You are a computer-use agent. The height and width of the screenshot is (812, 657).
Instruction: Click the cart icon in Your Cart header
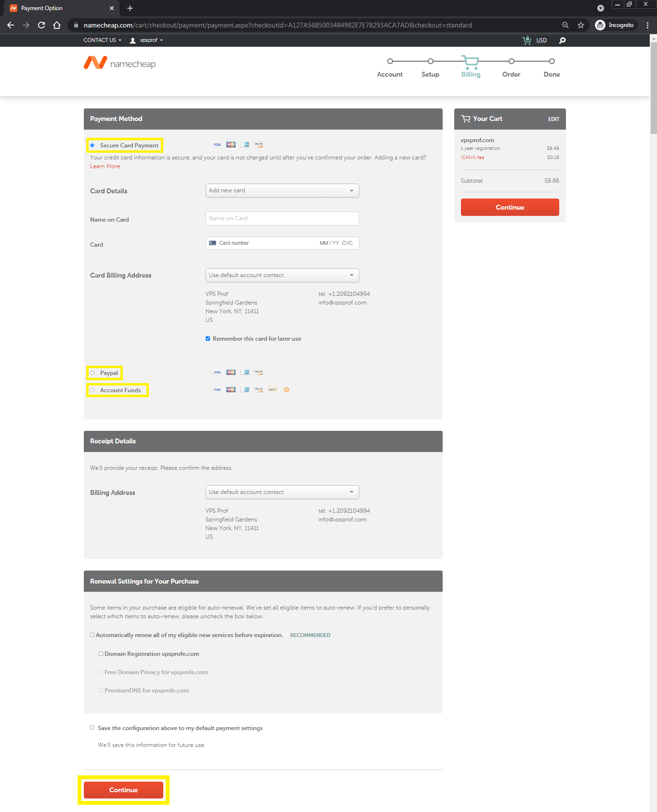tap(466, 119)
